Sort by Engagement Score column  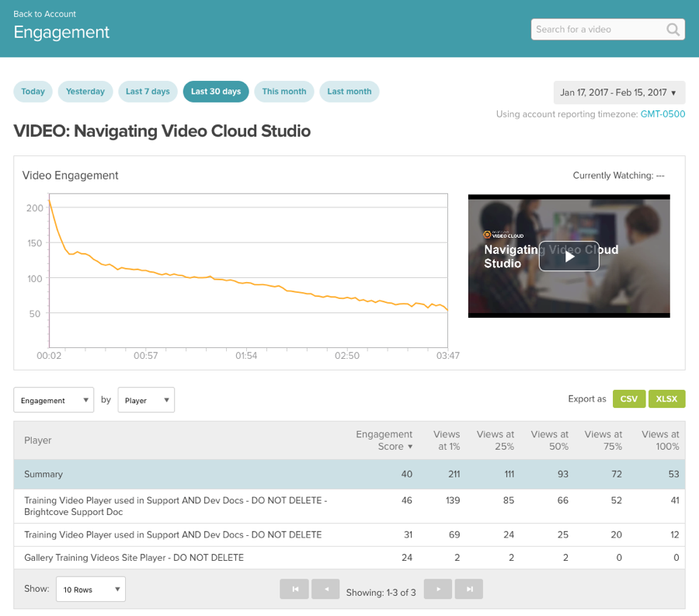(384, 440)
